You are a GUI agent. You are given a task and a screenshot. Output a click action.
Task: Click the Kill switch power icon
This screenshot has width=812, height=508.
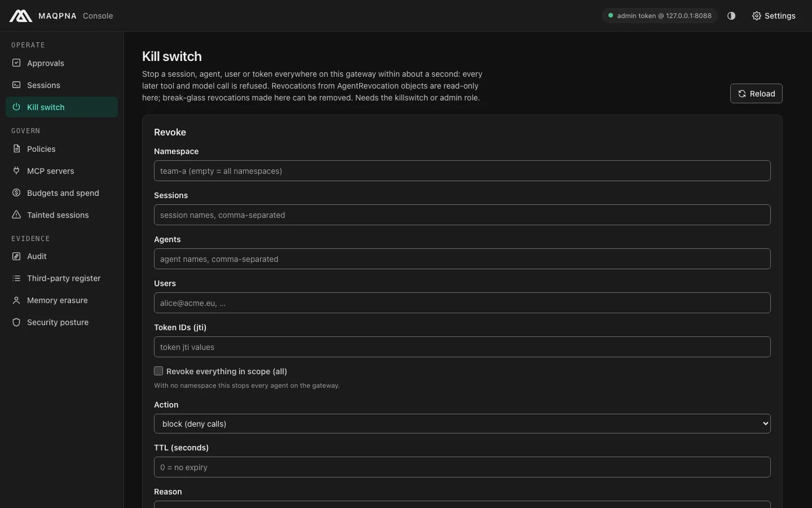pos(16,107)
